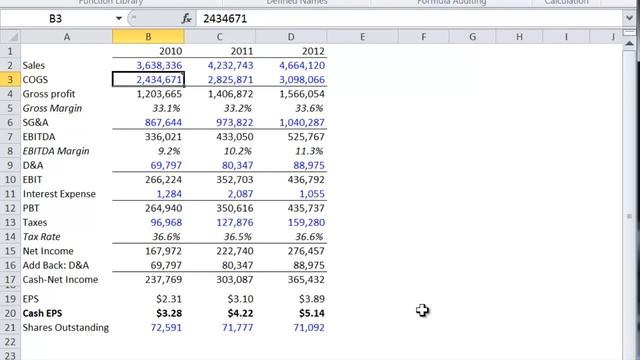
Task: Select column I header
Action: tap(566, 37)
